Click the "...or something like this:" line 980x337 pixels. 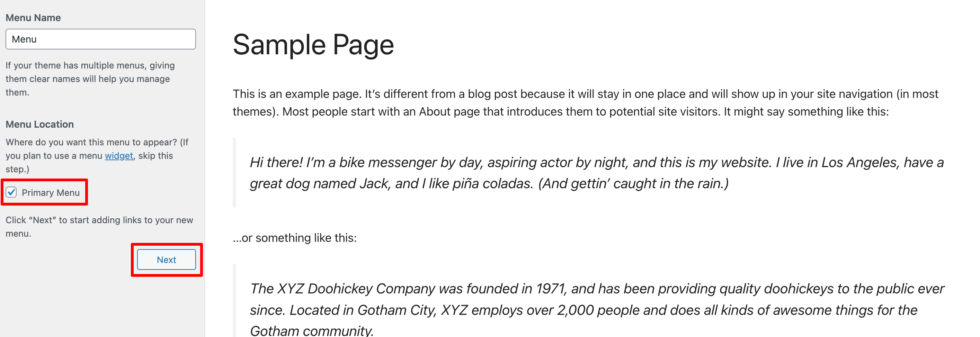(294, 238)
